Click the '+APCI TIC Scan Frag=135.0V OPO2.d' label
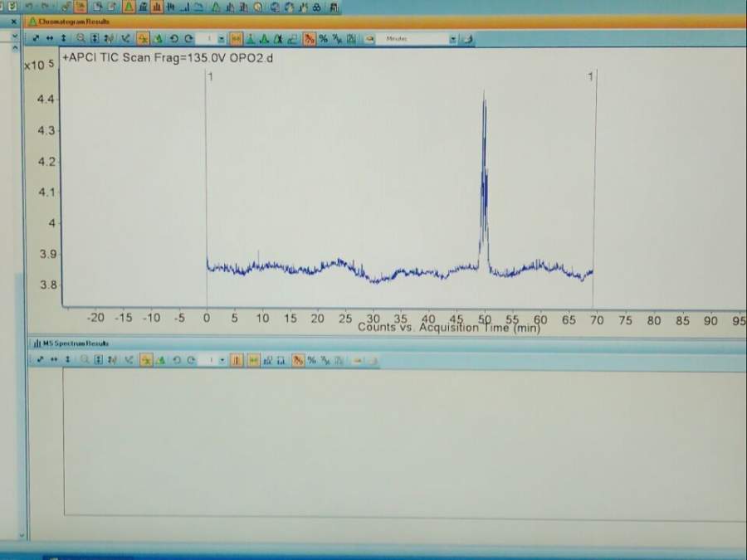Image resolution: width=747 pixels, height=560 pixels. (168, 58)
